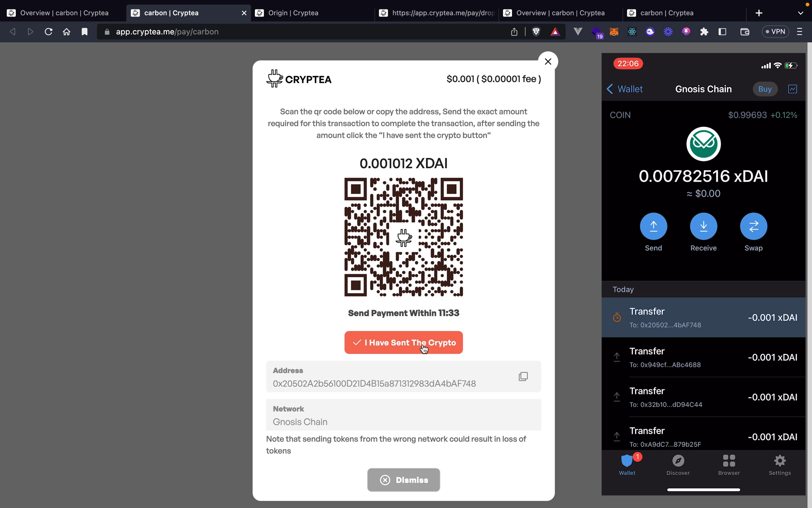Image resolution: width=812 pixels, height=508 pixels.
Task: Bookmark this page
Action: [x=84, y=32]
